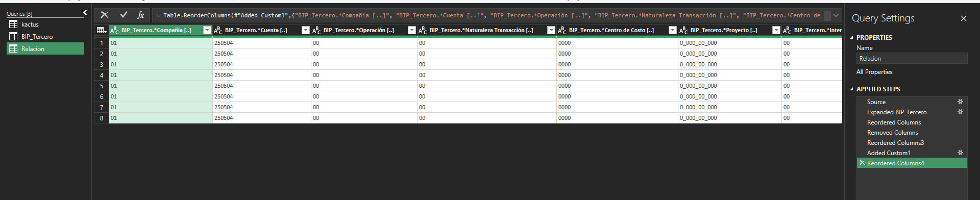Screen dimensions: 980x200
Task: Select the kactus query
Action: tap(45, 24)
